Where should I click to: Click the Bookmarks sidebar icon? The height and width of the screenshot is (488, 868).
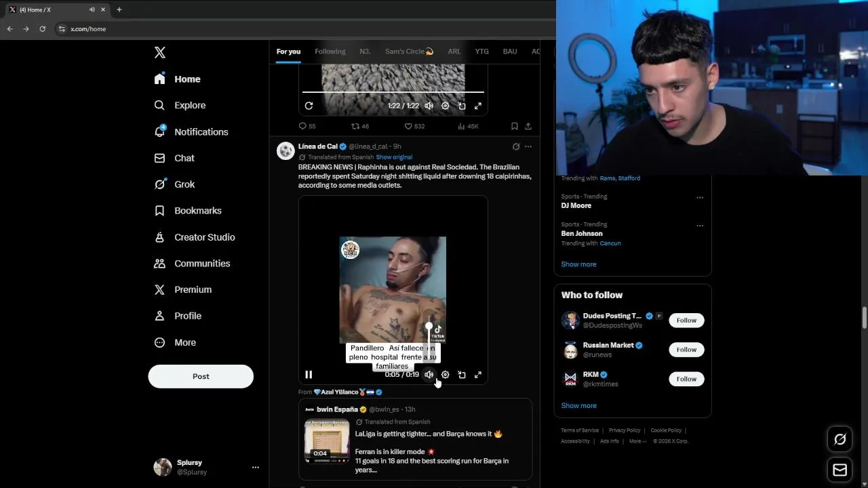[x=159, y=211]
